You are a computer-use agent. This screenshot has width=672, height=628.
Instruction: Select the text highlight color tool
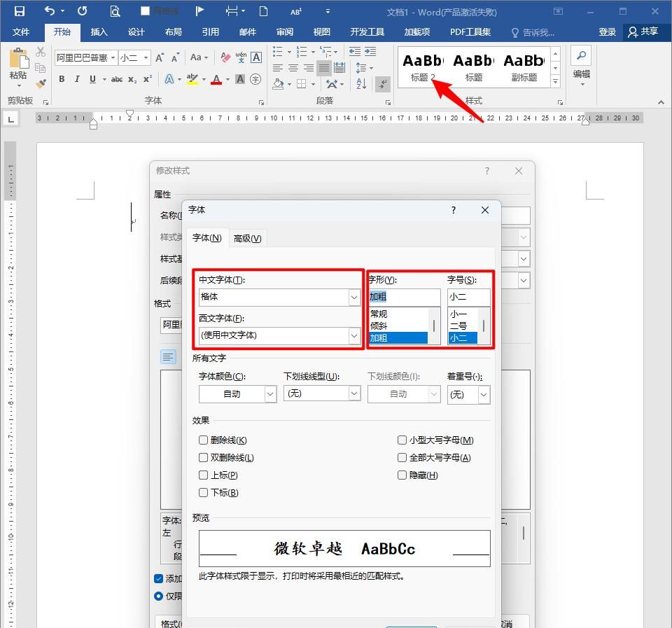194,81
